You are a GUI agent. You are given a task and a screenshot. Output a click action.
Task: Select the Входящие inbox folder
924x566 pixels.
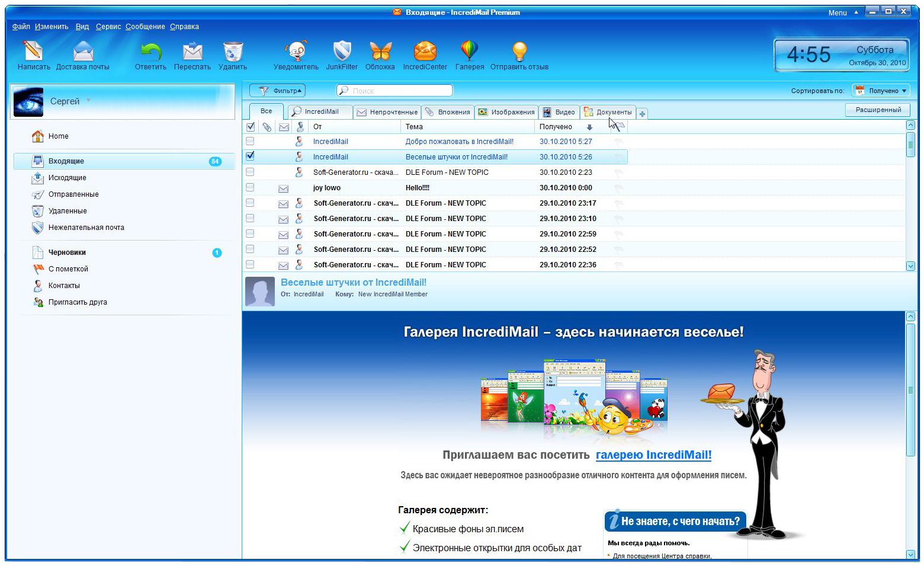[124, 161]
